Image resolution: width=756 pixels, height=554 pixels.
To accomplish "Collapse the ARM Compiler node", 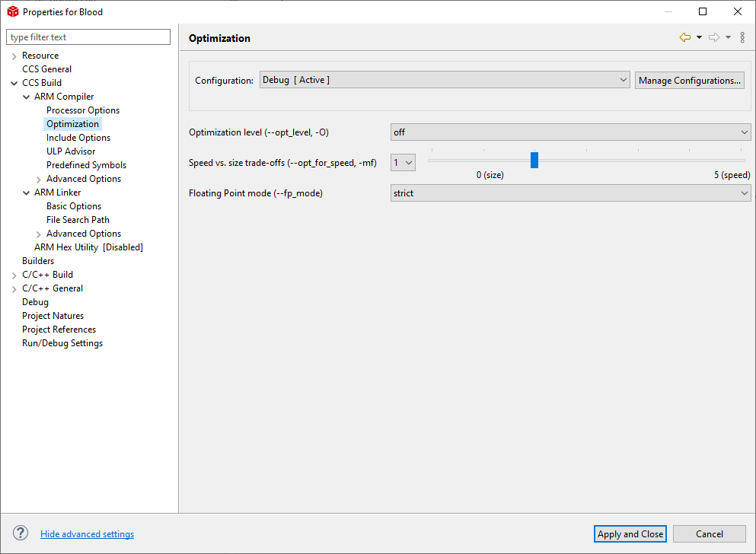I will click(26, 97).
